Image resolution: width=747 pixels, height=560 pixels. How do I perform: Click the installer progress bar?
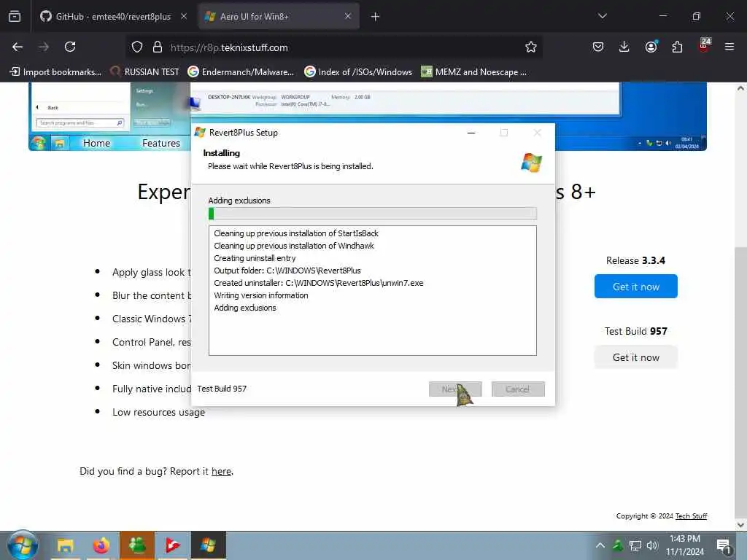[x=373, y=214]
